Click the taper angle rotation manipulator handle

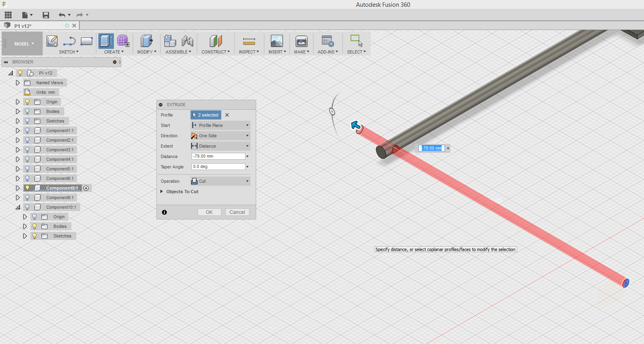[332, 112]
